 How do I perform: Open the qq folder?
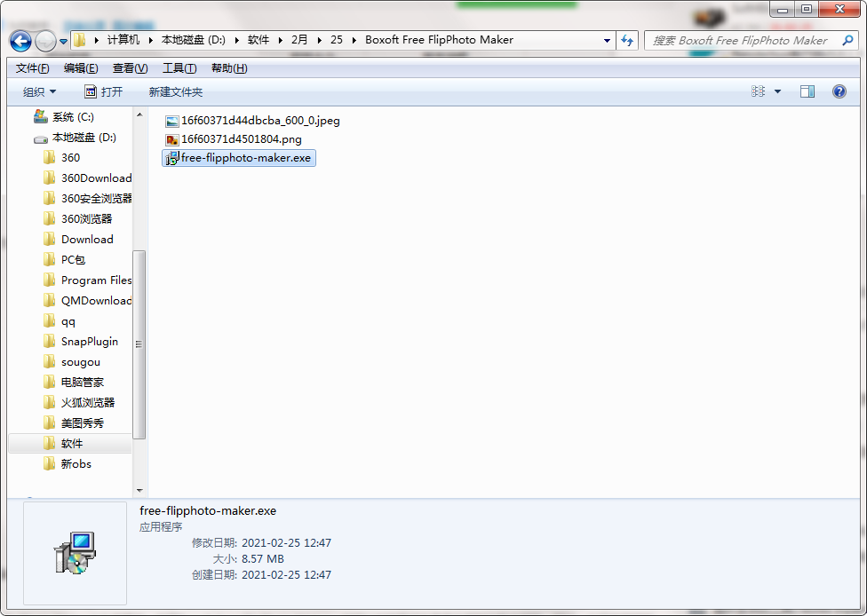(x=68, y=321)
